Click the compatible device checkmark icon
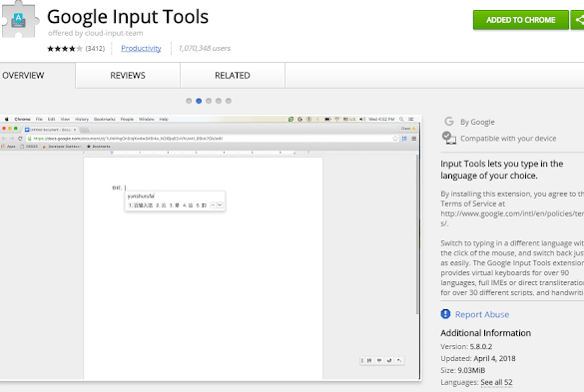Image resolution: width=584 pixels, height=392 pixels. 449,138
